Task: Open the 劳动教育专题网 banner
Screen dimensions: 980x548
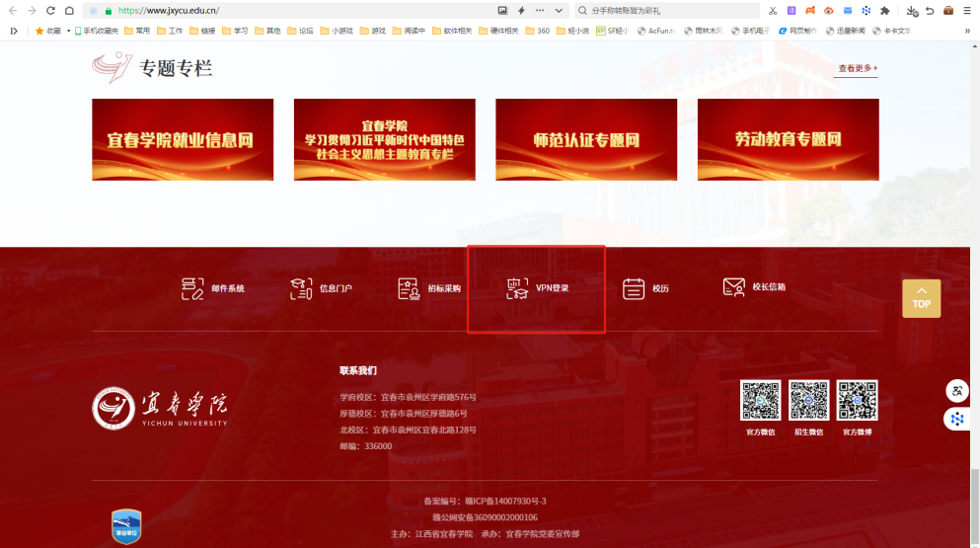Action: pyautogui.click(x=788, y=139)
